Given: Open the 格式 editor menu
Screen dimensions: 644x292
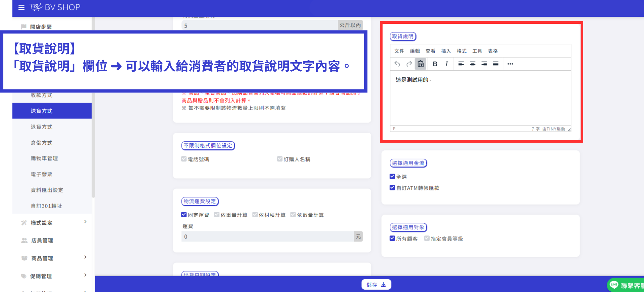Looking at the screenshot, I should [x=462, y=51].
